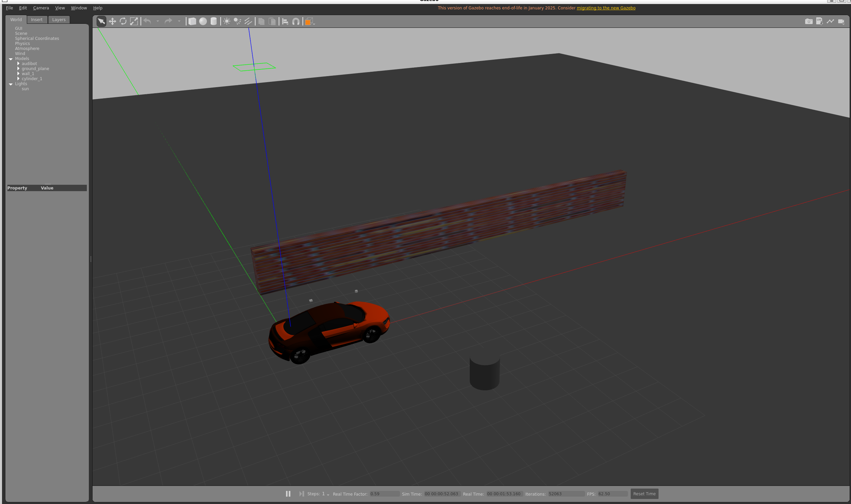
Task: Select the rotate mode tool
Action: (x=123, y=21)
